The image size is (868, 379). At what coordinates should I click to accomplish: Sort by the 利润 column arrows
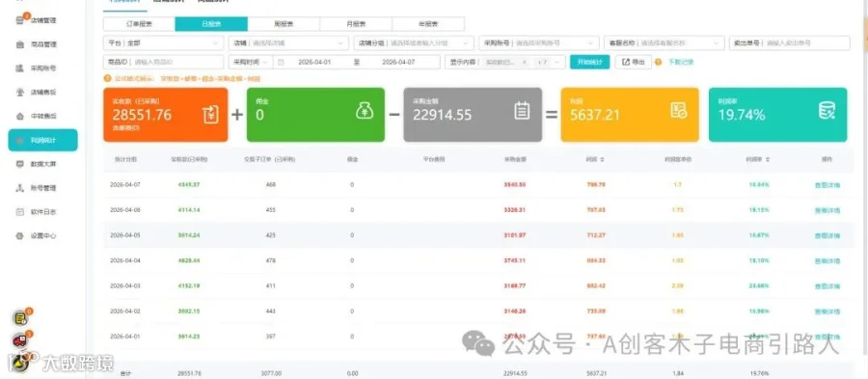(x=602, y=159)
